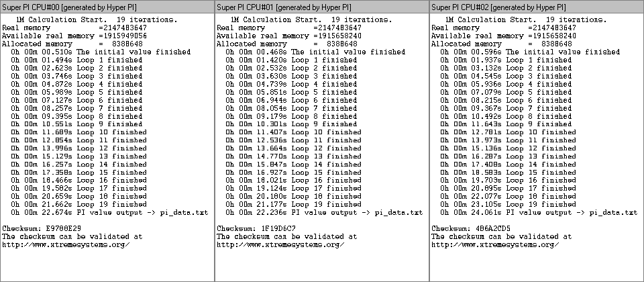Click initial value finished line in CPU#02
Viewport: 644px width, 282px height.
(530, 52)
